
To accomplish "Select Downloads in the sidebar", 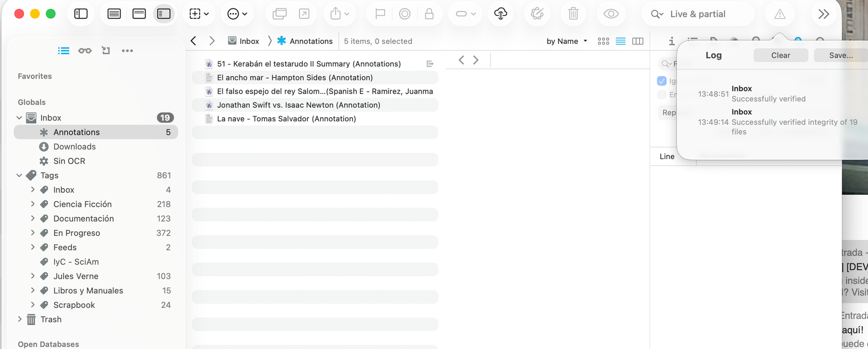I will [x=75, y=147].
